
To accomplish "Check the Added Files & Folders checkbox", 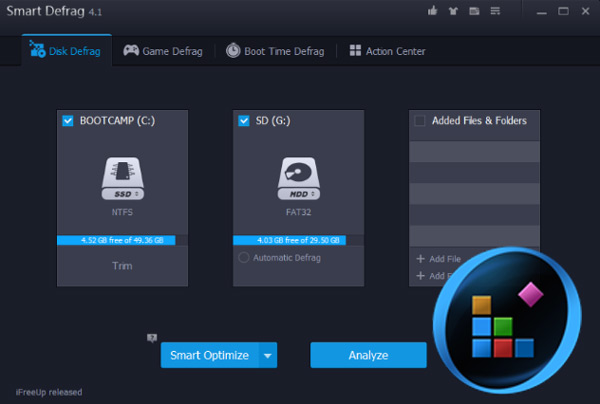I will point(420,121).
